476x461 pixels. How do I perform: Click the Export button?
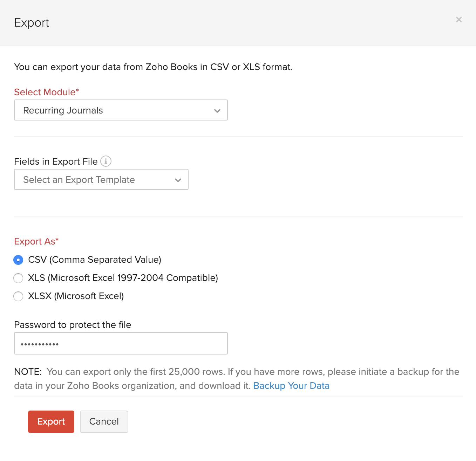tap(51, 421)
